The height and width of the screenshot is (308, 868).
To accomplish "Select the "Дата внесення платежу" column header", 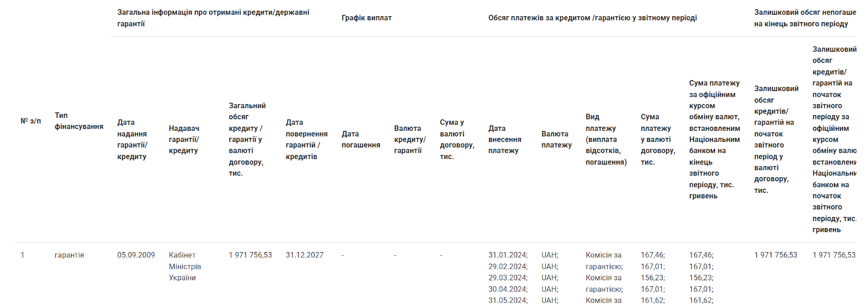I will click(x=505, y=140).
